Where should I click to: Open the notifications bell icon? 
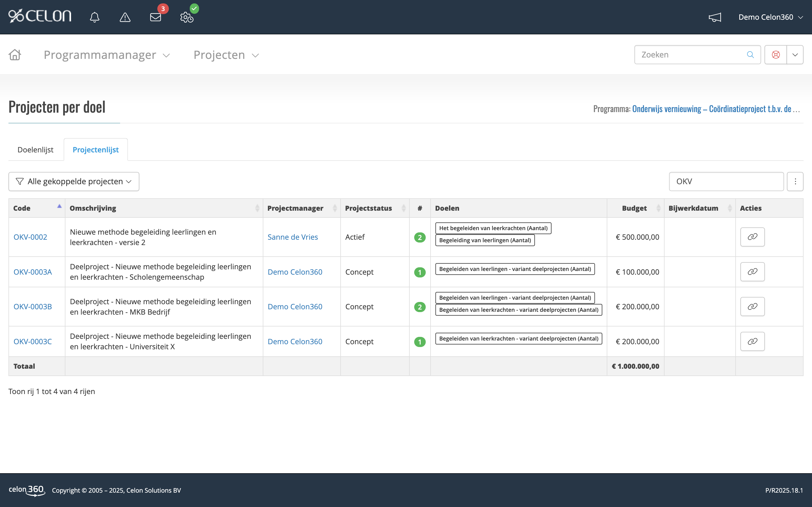(95, 17)
